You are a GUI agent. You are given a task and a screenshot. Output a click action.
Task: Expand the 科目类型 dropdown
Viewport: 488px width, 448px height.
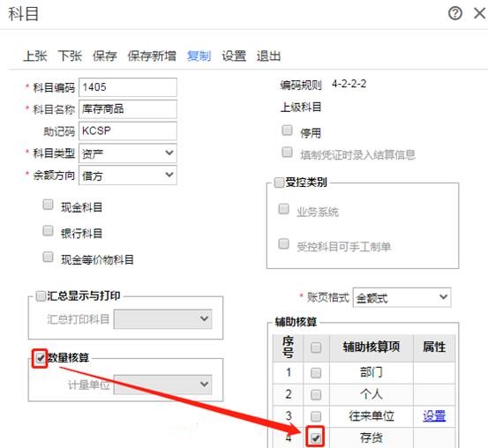[128, 153]
